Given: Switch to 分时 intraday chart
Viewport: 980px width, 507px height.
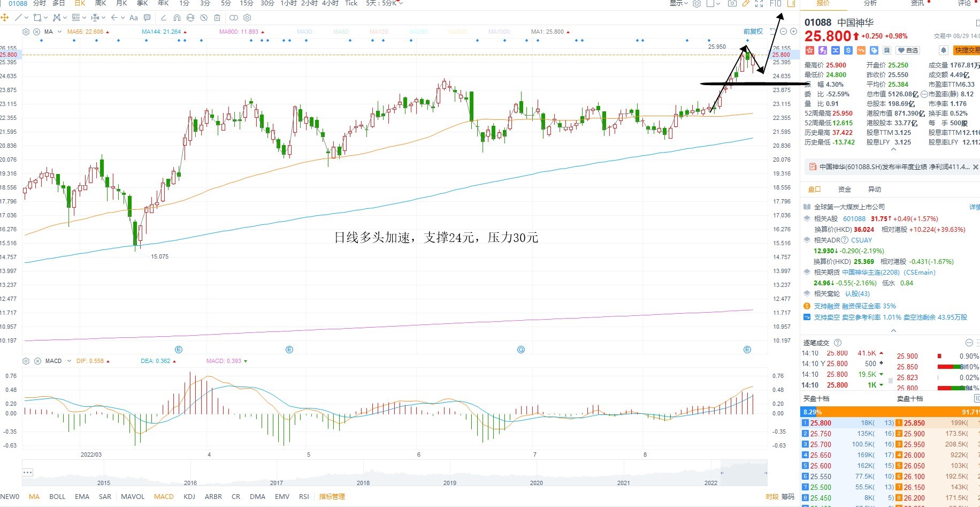Looking at the screenshot, I should [x=40, y=3].
